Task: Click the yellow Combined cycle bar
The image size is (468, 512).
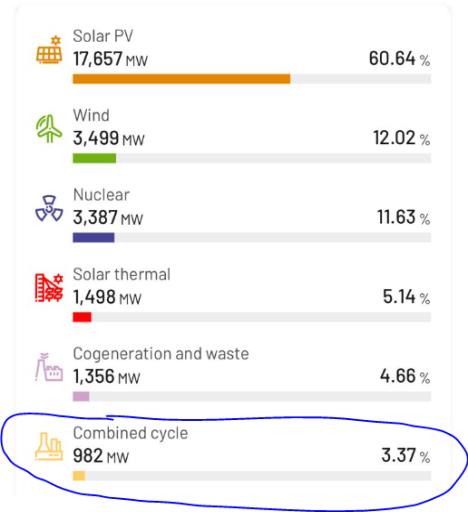Action: [79, 476]
